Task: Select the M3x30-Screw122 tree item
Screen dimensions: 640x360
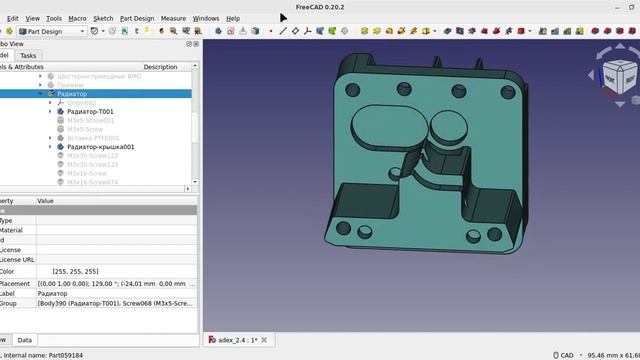Action: click(x=93, y=156)
